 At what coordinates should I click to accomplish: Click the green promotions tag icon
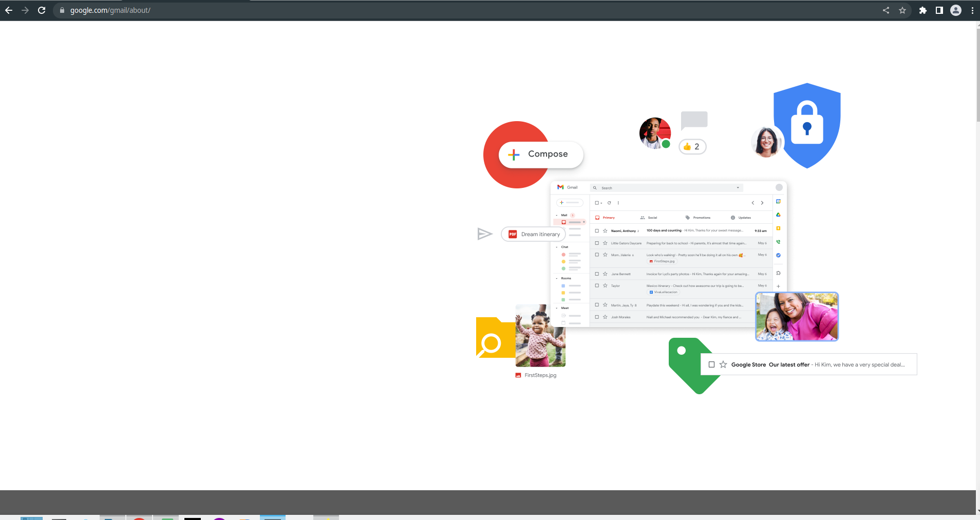pos(688,364)
